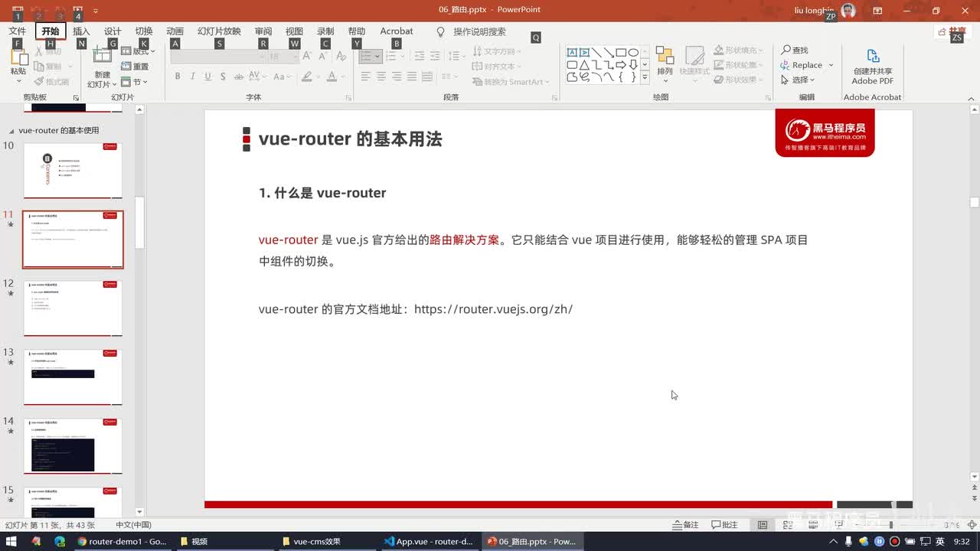Open the Edge browser taskbar icon

click(x=60, y=541)
